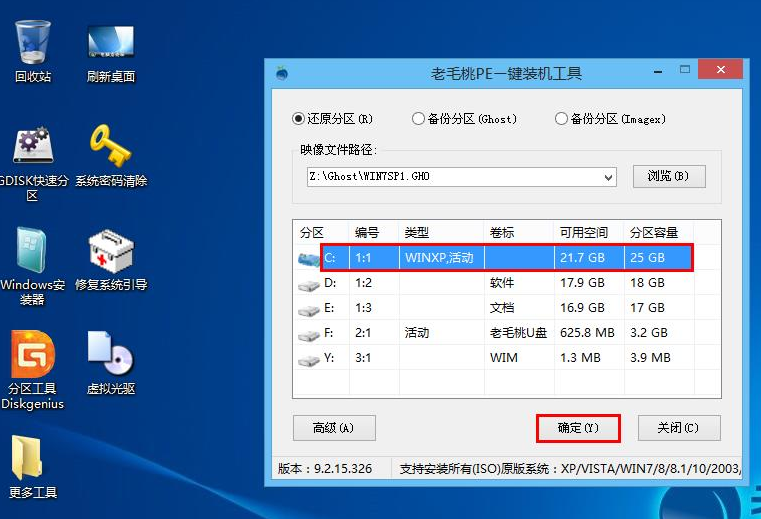Expand the image file path dropdown arrow
Screen dimensions: 761x519
coord(608,177)
